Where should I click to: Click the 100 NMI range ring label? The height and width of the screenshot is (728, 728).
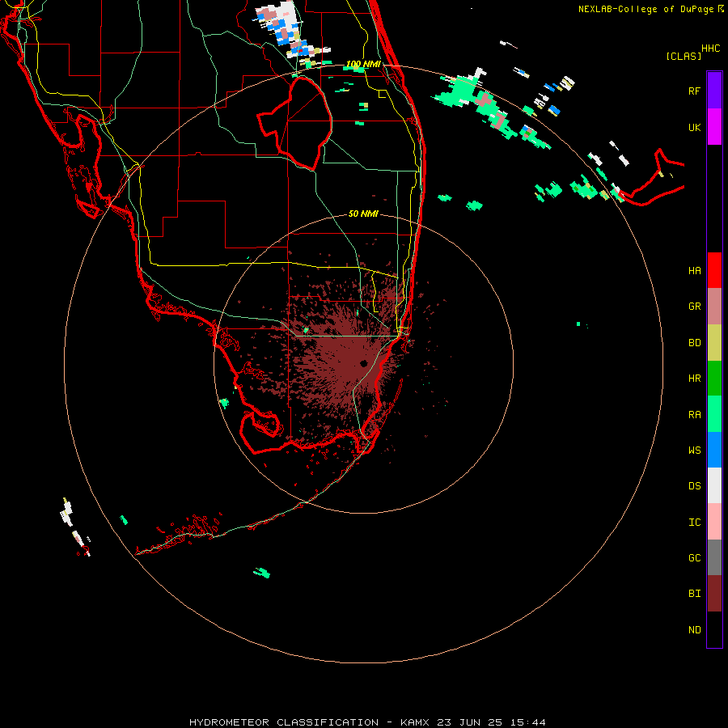tap(363, 64)
